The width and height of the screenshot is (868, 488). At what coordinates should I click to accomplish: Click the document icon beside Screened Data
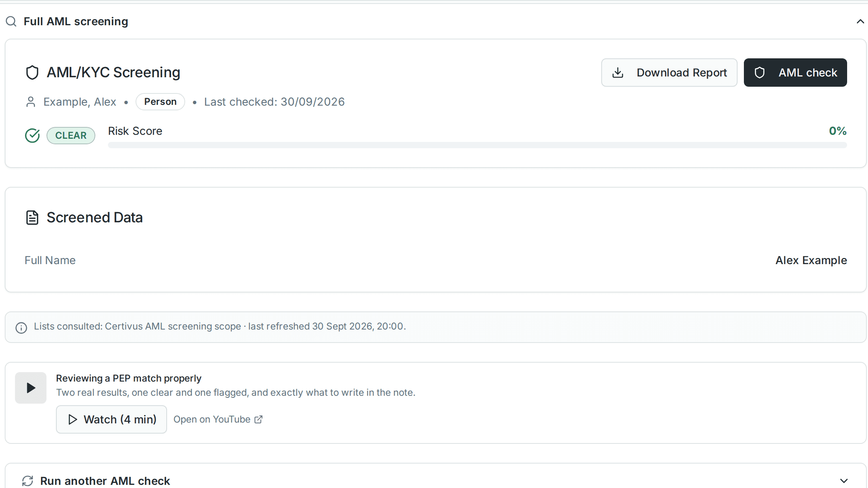click(x=32, y=218)
